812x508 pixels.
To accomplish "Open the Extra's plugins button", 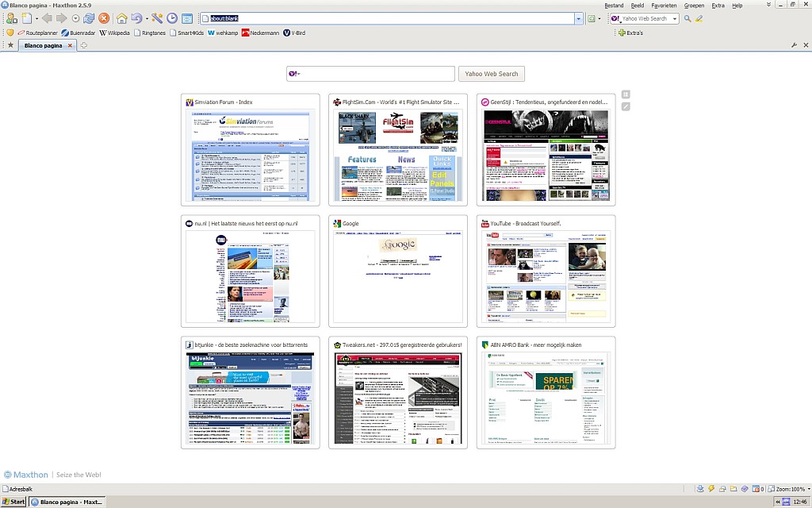I will tap(630, 33).
